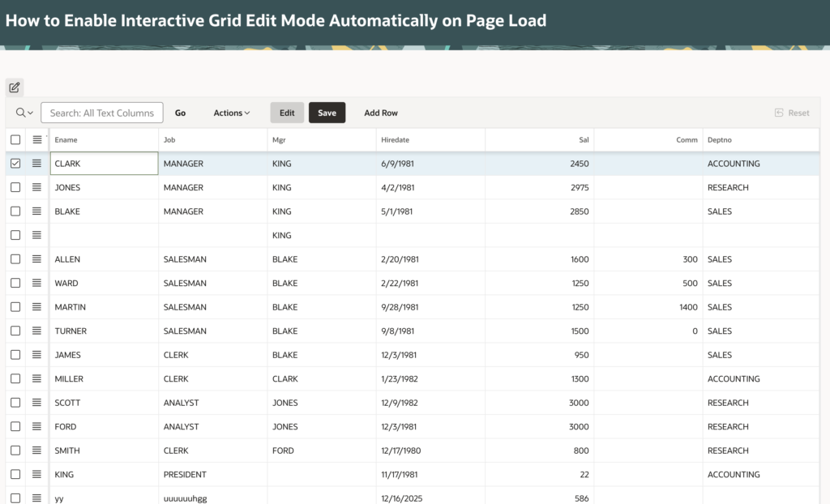Open the row actions menu for MILLER
This screenshot has width=830, height=504.
(x=37, y=378)
